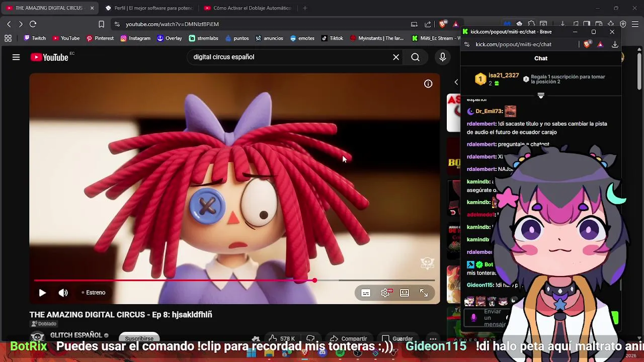The image size is (644, 362).
Task: Switch to theater mode
Action: [x=405, y=293]
